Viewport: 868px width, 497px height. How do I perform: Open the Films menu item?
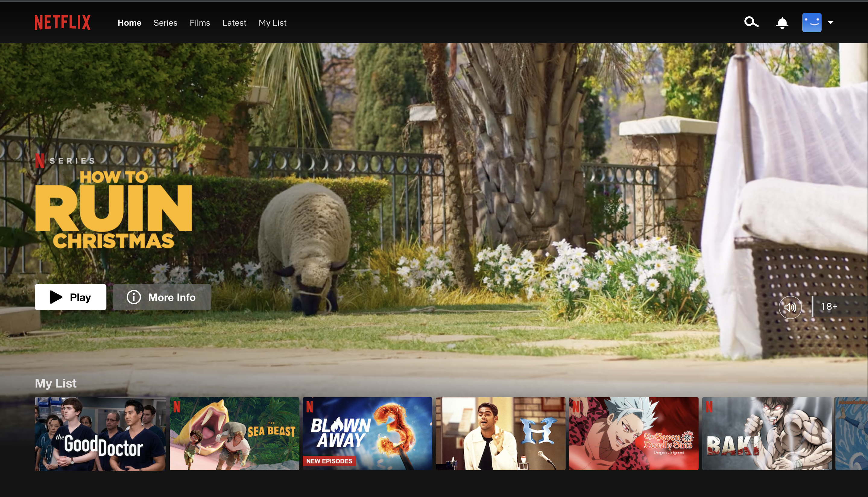point(200,23)
